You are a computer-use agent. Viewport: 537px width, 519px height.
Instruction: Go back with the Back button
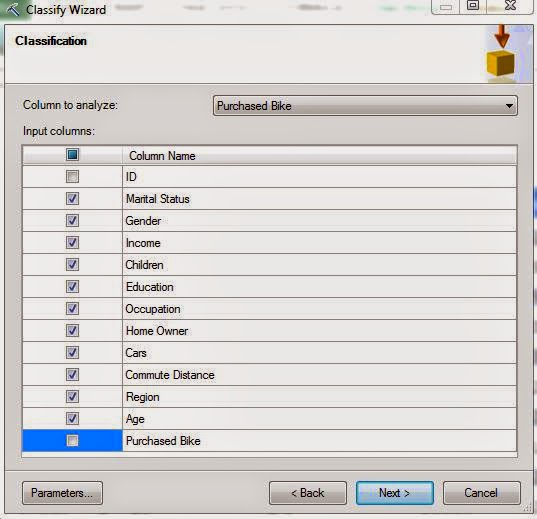[x=308, y=493]
